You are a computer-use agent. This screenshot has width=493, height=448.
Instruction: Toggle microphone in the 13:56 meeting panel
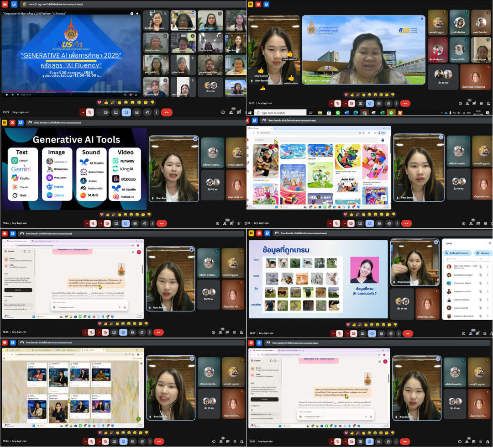pos(93,224)
